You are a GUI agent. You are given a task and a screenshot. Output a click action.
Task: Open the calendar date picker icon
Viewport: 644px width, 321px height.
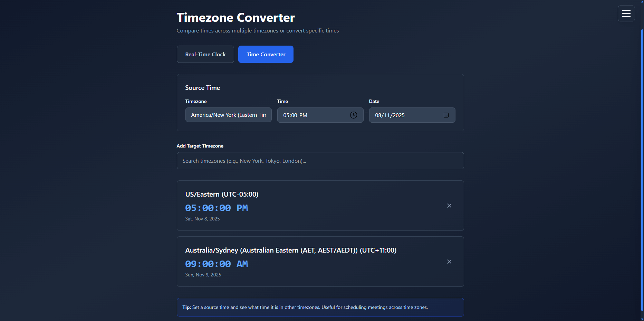click(446, 115)
